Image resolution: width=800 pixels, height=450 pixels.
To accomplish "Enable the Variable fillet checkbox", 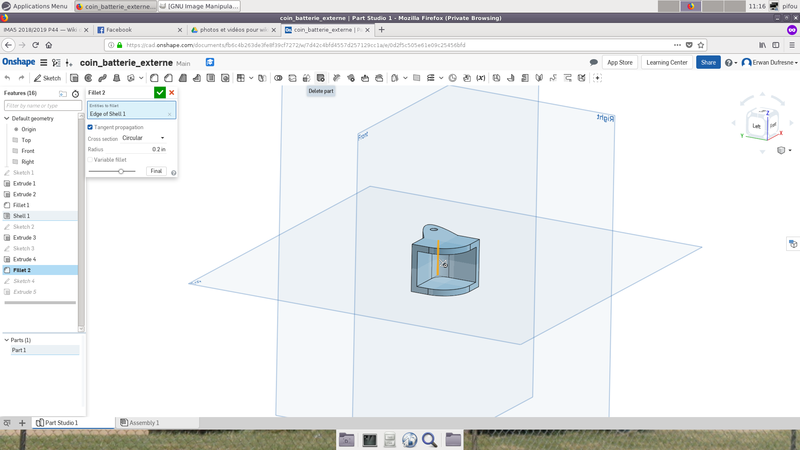I will point(91,159).
